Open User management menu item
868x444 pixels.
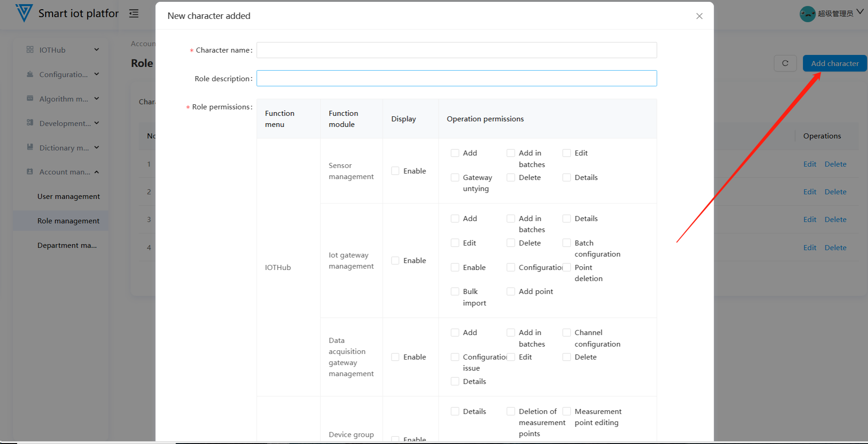(x=68, y=196)
